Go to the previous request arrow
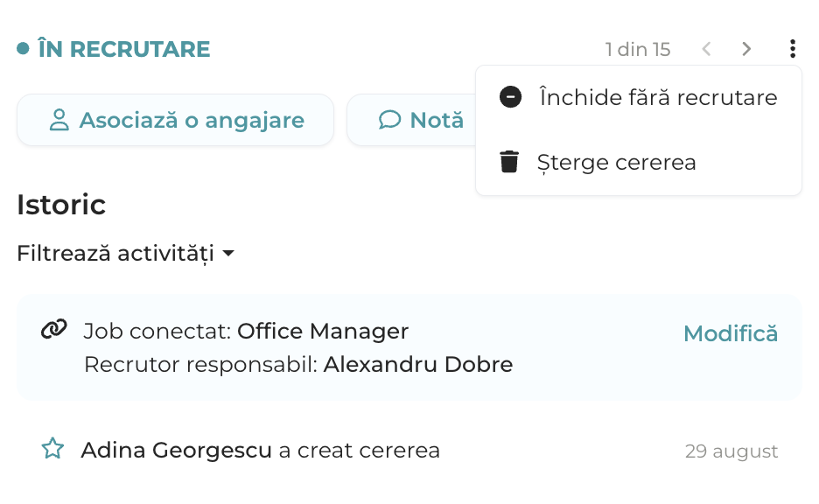819x504 pixels. pos(706,49)
